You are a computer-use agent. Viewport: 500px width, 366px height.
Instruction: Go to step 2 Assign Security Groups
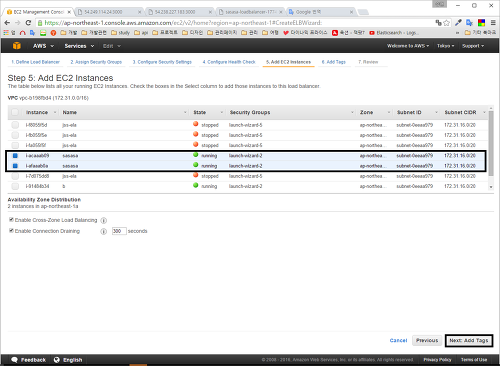point(96,62)
